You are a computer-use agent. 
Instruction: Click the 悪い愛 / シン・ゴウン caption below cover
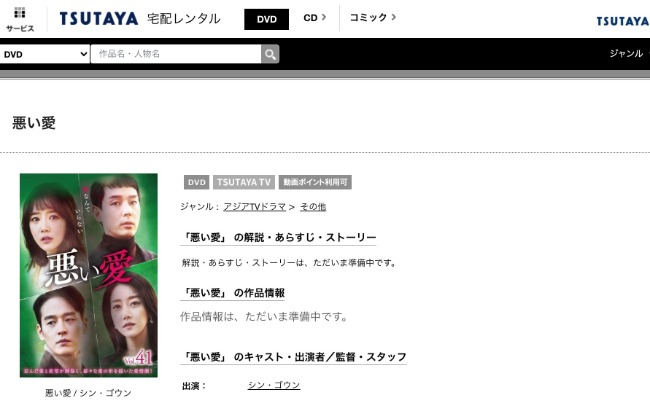pos(88,392)
